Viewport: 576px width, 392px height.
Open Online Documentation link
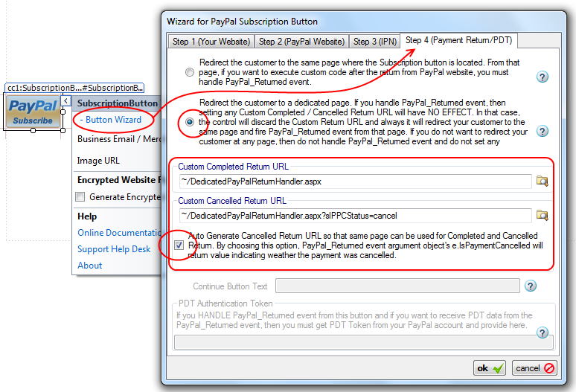(119, 233)
